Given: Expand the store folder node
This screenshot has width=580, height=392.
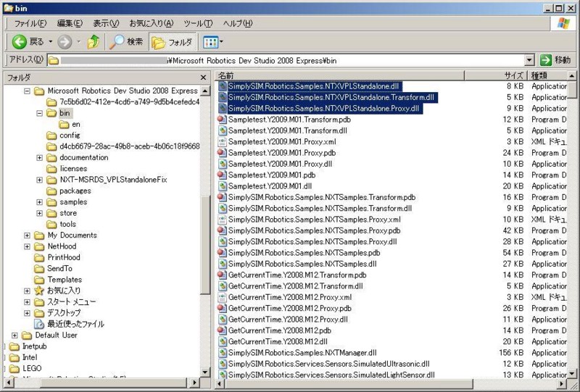Looking at the screenshot, I should [x=40, y=213].
